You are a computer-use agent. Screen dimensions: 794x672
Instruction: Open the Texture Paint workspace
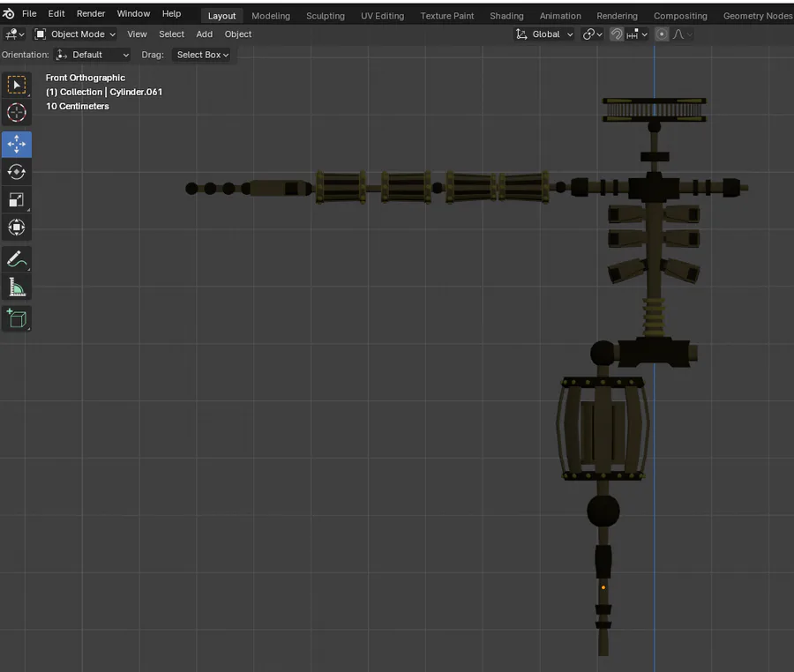coord(447,16)
